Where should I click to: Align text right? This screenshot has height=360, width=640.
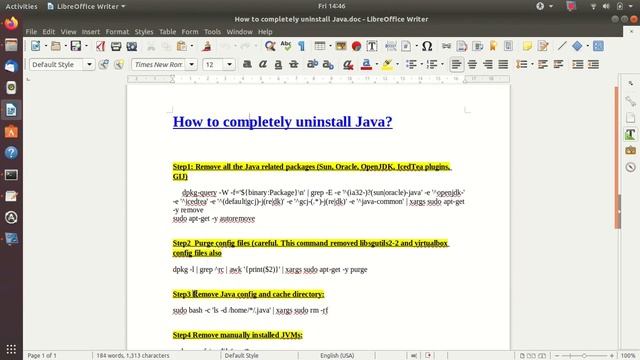tap(488, 64)
